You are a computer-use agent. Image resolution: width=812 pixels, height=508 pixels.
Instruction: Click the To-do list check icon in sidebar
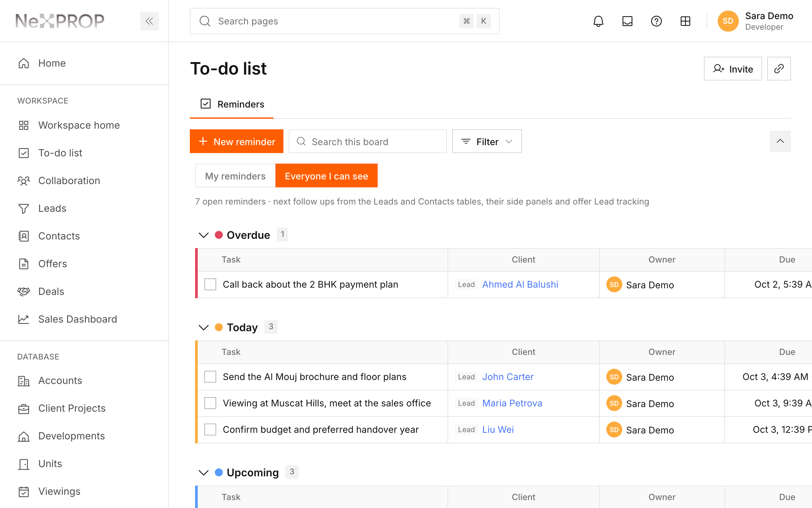23,153
